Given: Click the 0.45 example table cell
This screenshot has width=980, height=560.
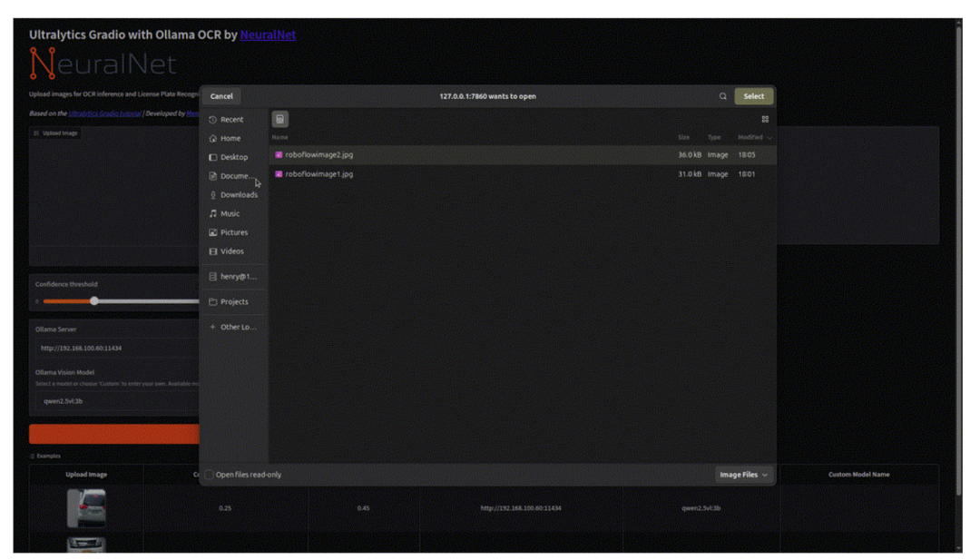Looking at the screenshot, I should [363, 508].
